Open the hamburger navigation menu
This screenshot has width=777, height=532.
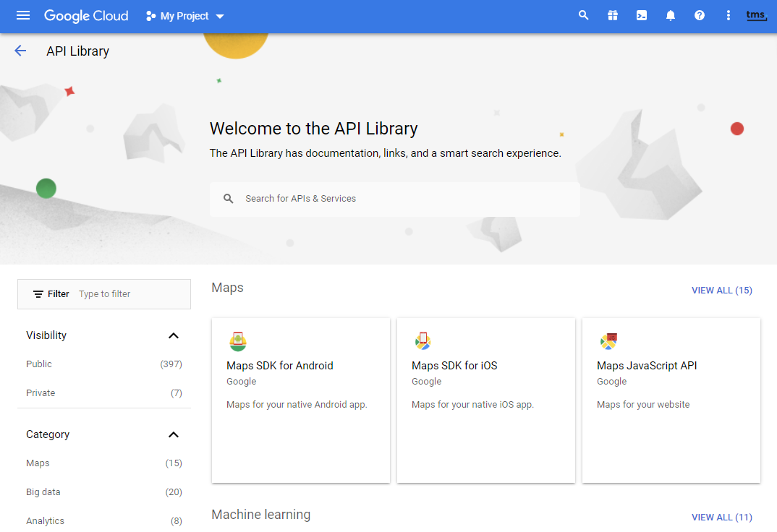coord(23,15)
